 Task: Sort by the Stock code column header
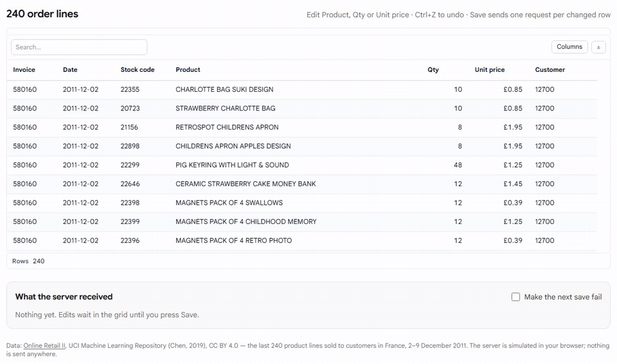pos(138,69)
